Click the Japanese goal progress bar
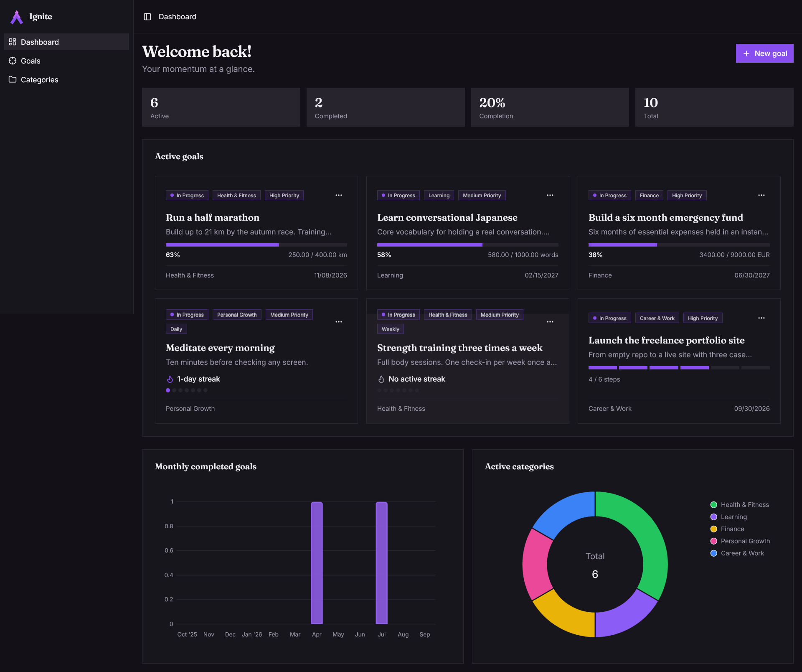Viewport: 802px width, 672px height. (467, 245)
